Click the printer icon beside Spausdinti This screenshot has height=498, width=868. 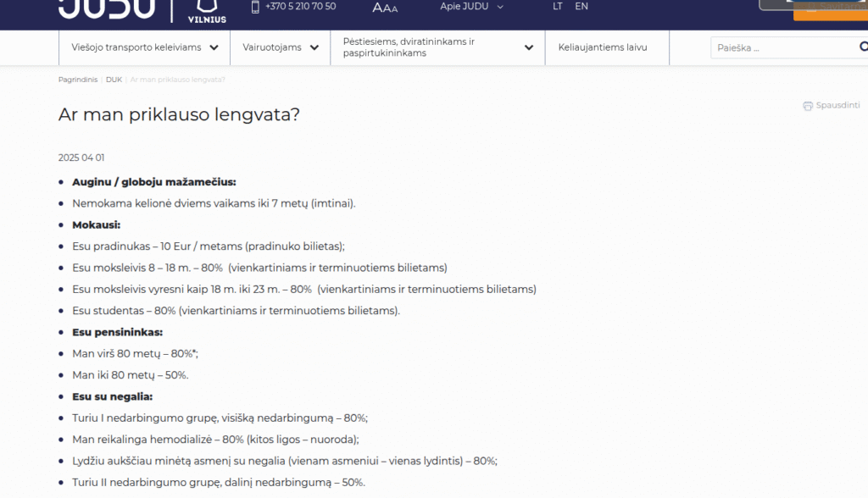coord(808,106)
